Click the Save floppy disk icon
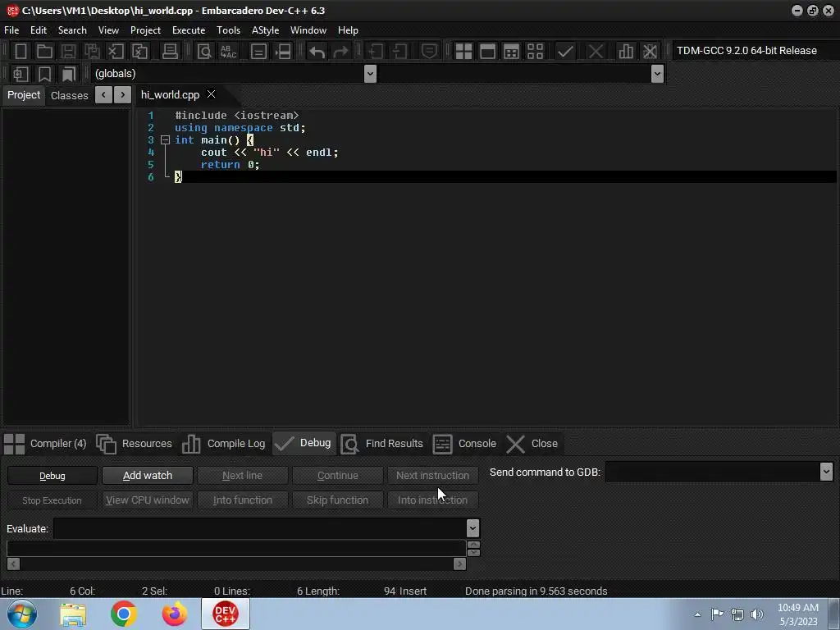Image resolution: width=840 pixels, height=630 pixels. coord(68,52)
